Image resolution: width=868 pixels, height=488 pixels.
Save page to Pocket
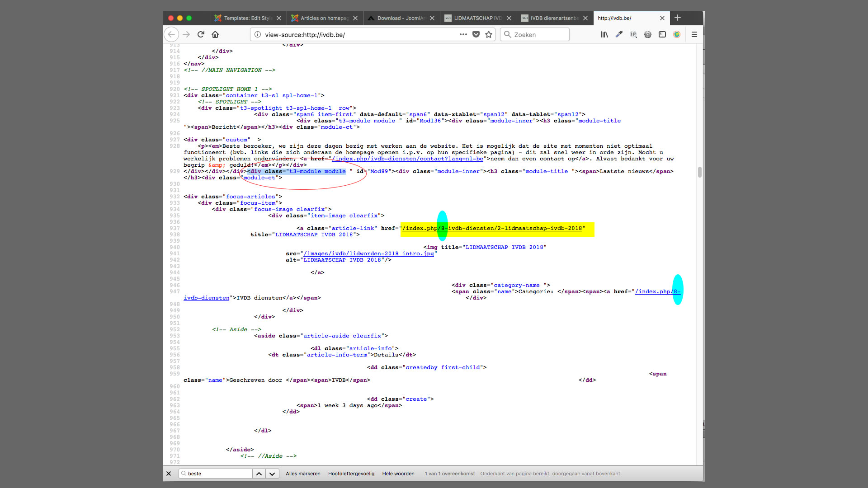click(x=476, y=34)
